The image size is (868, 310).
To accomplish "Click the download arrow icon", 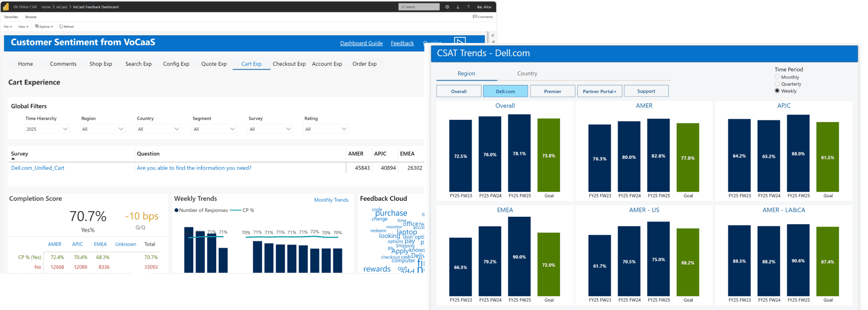I will (458, 7).
